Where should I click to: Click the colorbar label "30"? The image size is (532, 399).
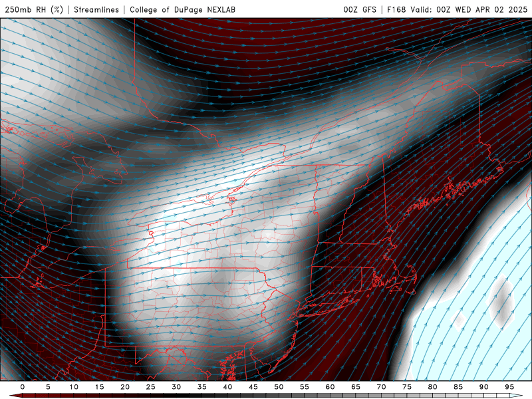pos(176,387)
